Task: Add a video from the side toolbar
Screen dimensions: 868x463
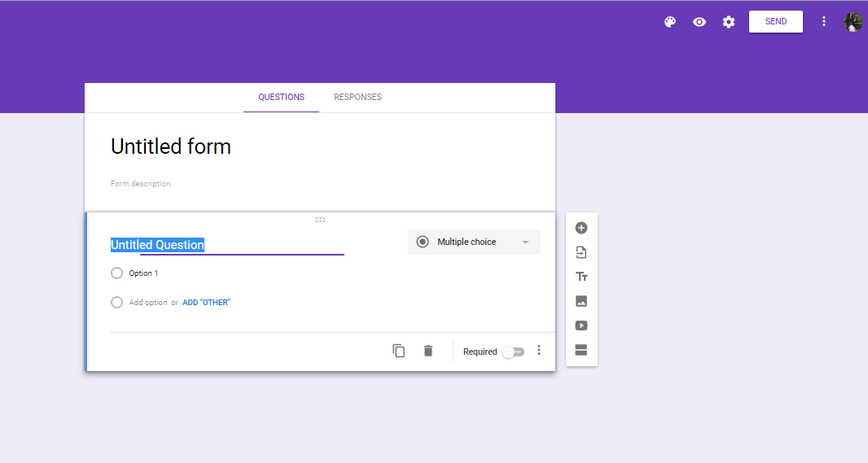Action: pos(581,325)
